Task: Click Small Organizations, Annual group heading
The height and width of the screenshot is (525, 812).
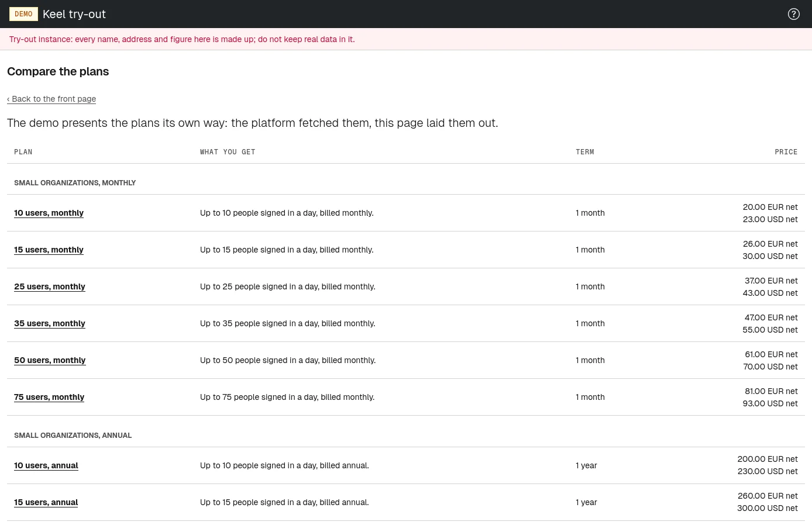Action: pos(73,436)
